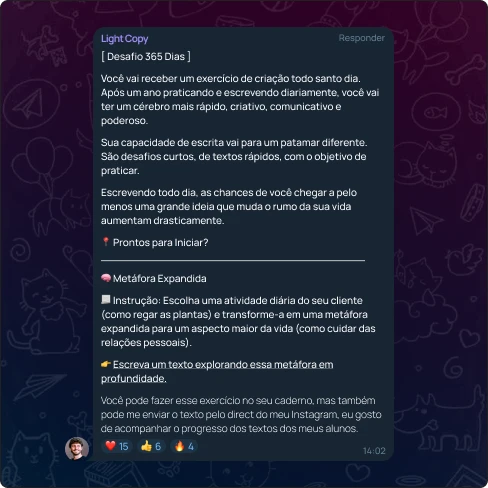Viewport: 488px width, 488px height.
Task: Click paragraph starting Você vai receber
Action: coord(240,100)
